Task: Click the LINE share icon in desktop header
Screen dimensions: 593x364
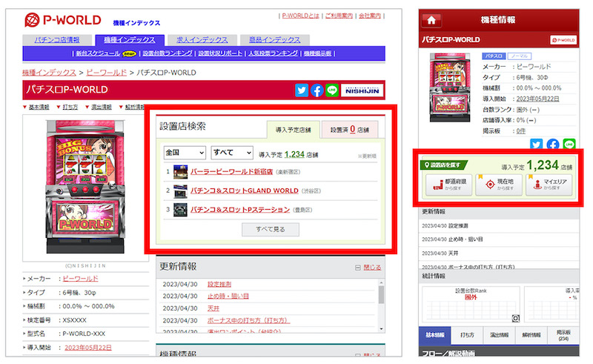Action: pyautogui.click(x=332, y=90)
